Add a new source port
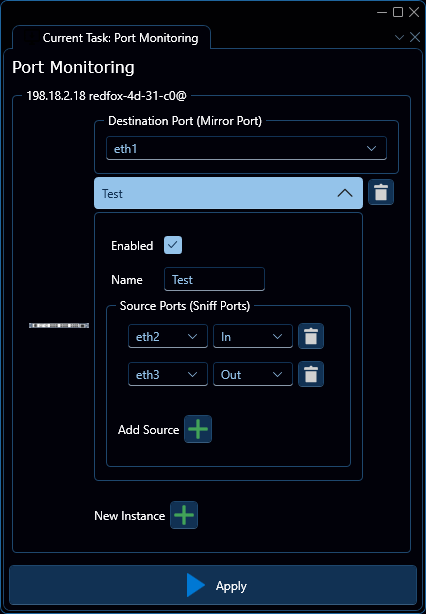This screenshot has height=614, width=426. coord(198,429)
